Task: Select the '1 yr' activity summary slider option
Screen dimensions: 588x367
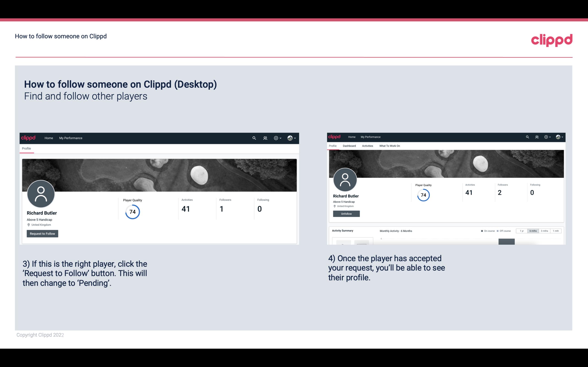Action: [x=521, y=231]
